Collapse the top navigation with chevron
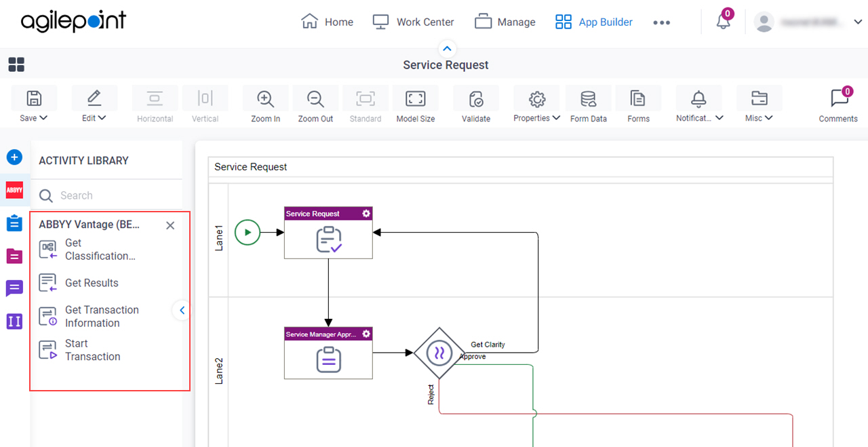This screenshot has width=868, height=447. [x=447, y=48]
